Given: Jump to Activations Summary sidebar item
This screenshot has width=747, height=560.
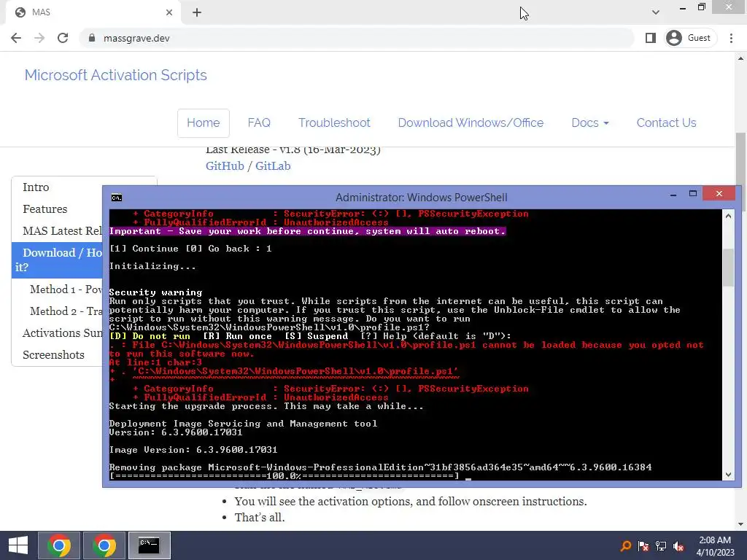Looking at the screenshot, I should pos(62,333).
